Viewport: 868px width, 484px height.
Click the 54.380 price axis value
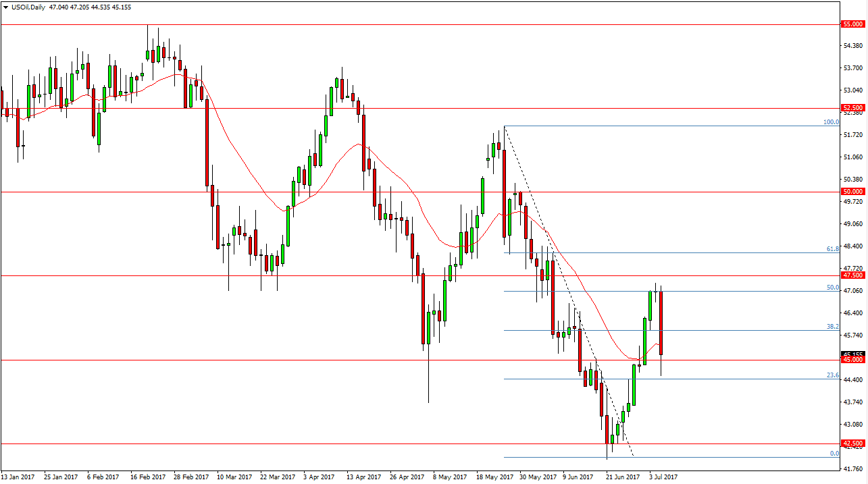[x=854, y=46]
